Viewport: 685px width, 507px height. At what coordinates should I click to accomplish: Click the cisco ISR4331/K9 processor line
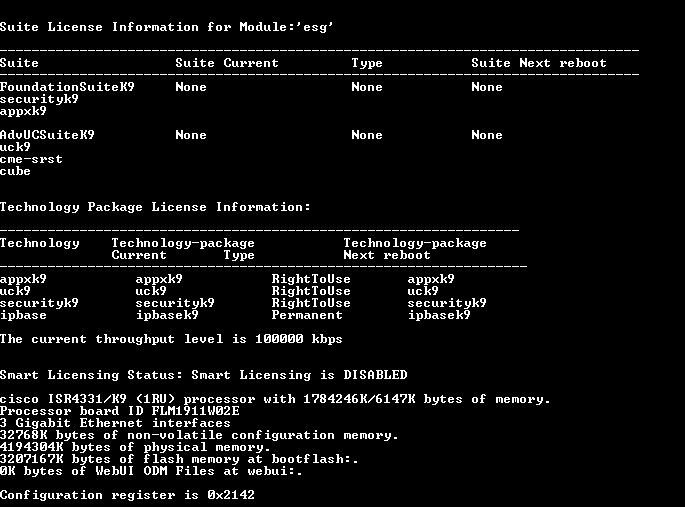(x=275, y=399)
